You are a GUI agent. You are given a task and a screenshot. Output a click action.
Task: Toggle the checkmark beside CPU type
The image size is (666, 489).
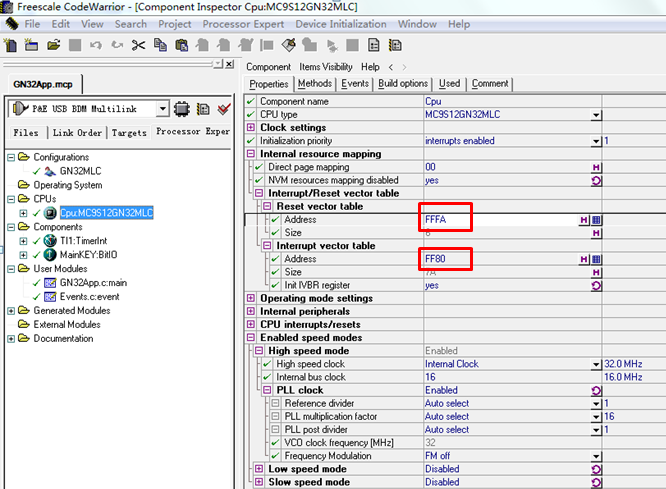coord(251,115)
